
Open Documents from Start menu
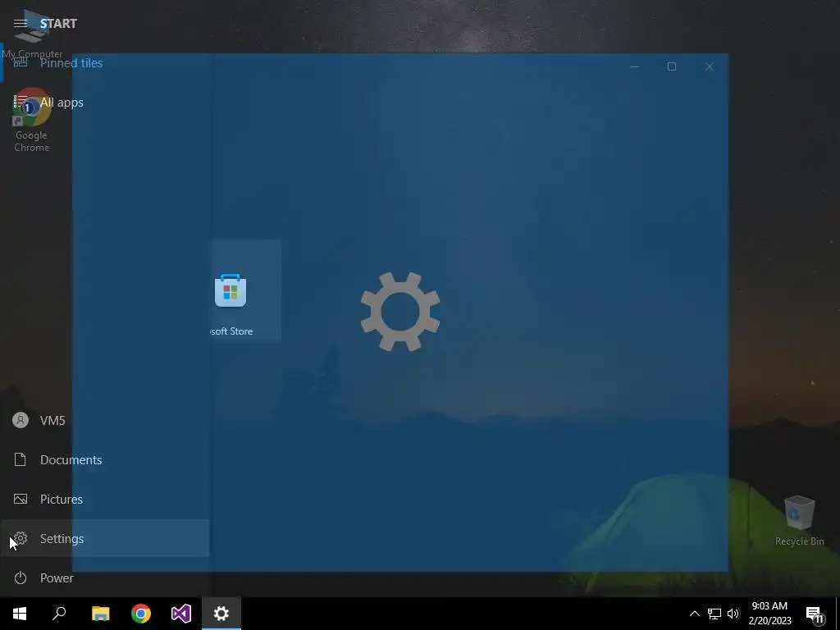[105, 459]
